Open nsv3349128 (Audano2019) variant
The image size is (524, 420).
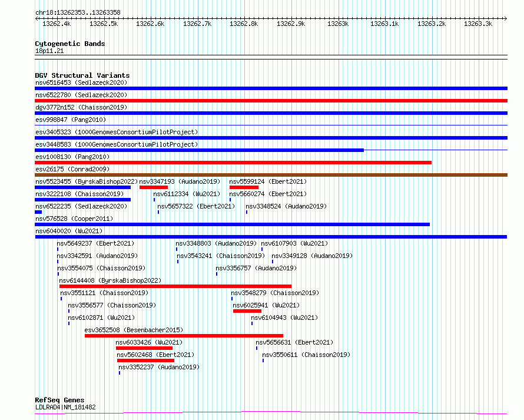[x=312, y=256]
